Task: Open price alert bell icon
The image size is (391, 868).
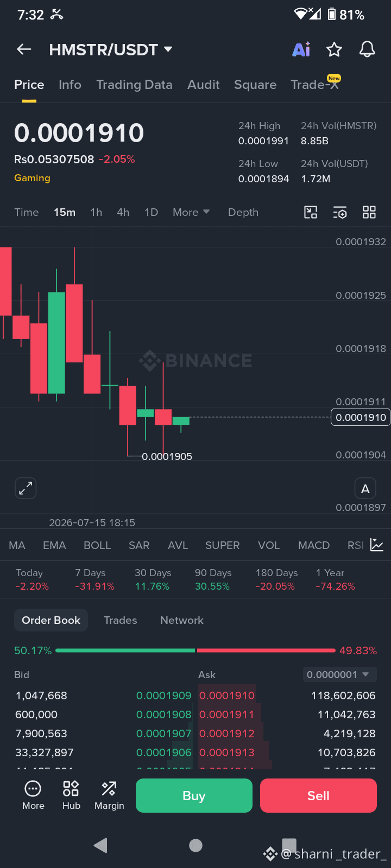Action: 368,49
